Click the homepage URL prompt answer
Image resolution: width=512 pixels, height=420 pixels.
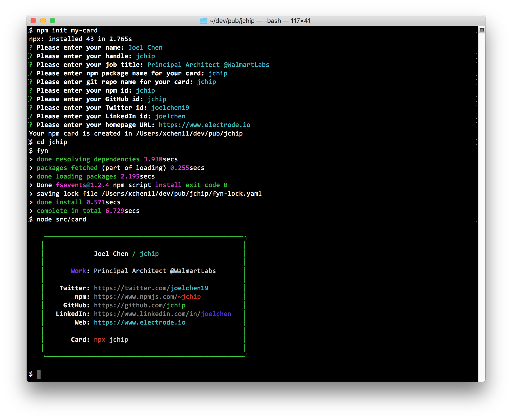click(204, 125)
